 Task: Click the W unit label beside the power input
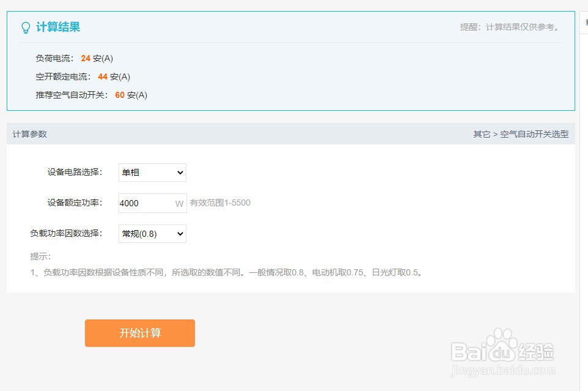pyautogui.click(x=178, y=204)
